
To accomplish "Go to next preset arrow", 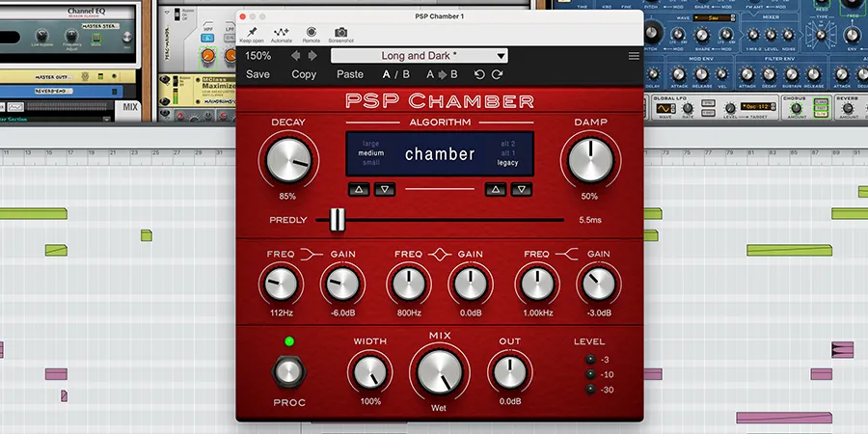I will (x=312, y=55).
